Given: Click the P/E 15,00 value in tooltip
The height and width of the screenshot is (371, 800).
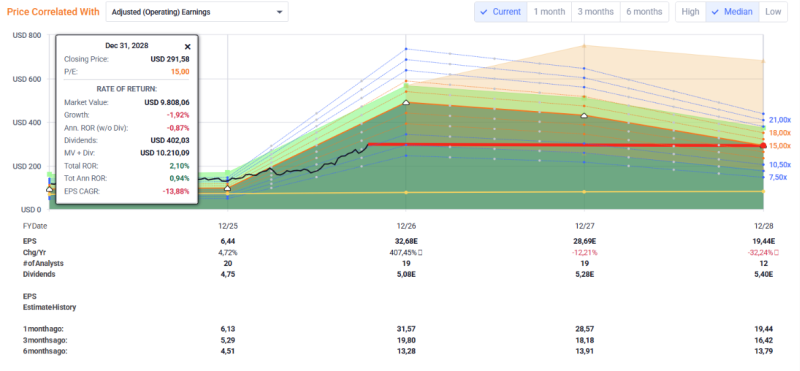Looking at the screenshot, I should tap(180, 72).
